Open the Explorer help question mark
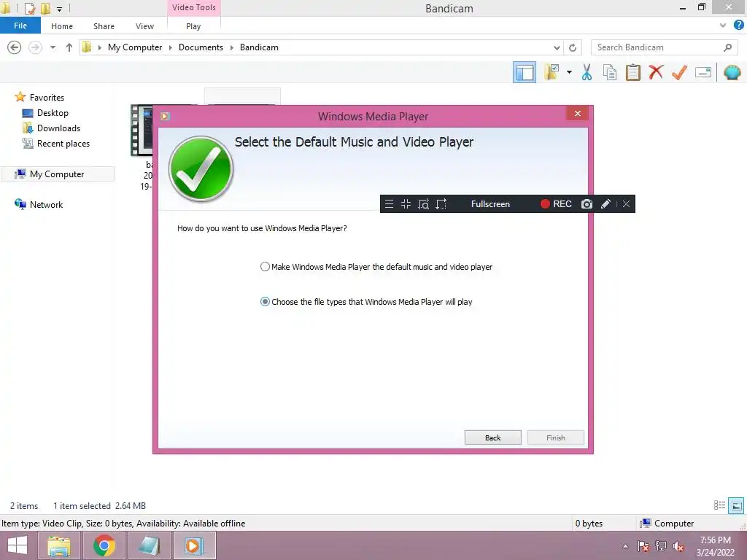 point(738,26)
